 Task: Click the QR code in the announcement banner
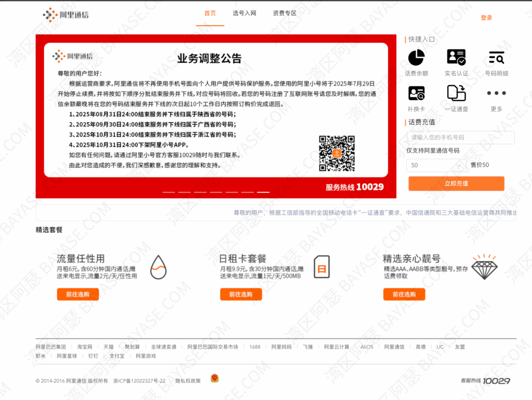click(x=337, y=153)
